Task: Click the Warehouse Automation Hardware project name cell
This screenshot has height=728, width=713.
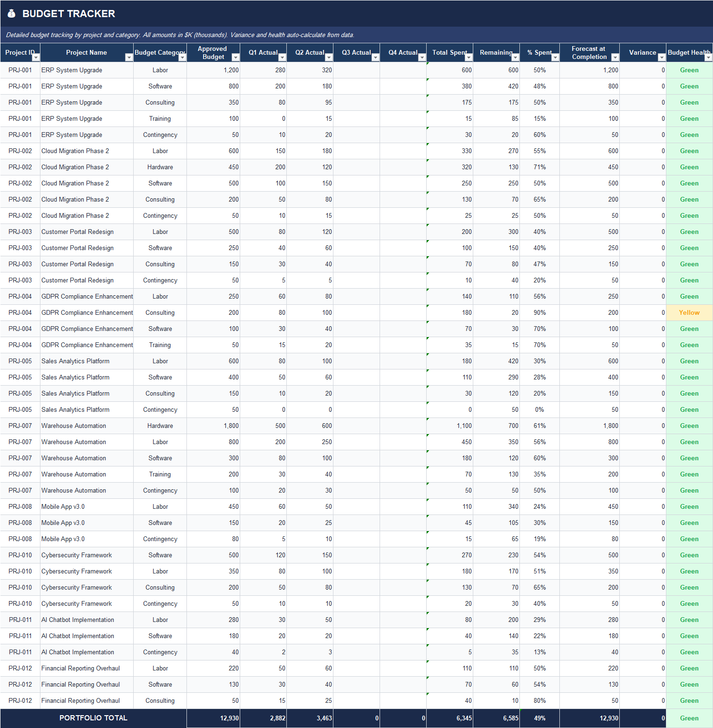Action: (x=74, y=426)
